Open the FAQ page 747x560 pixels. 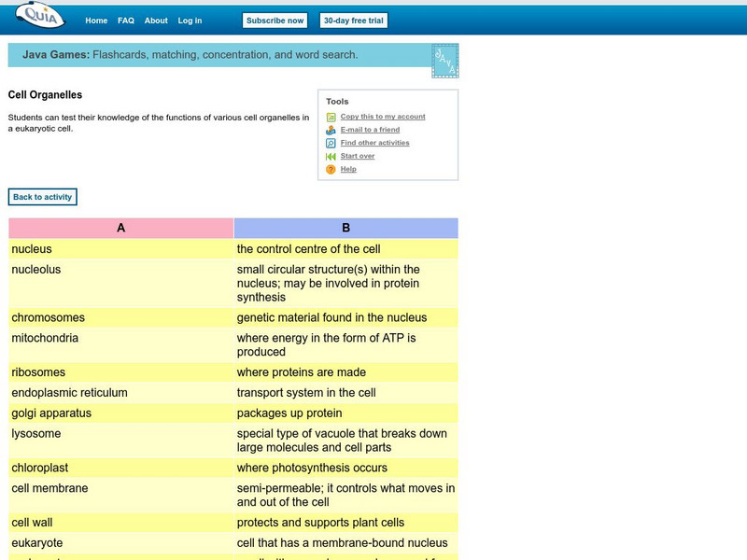[126, 21]
